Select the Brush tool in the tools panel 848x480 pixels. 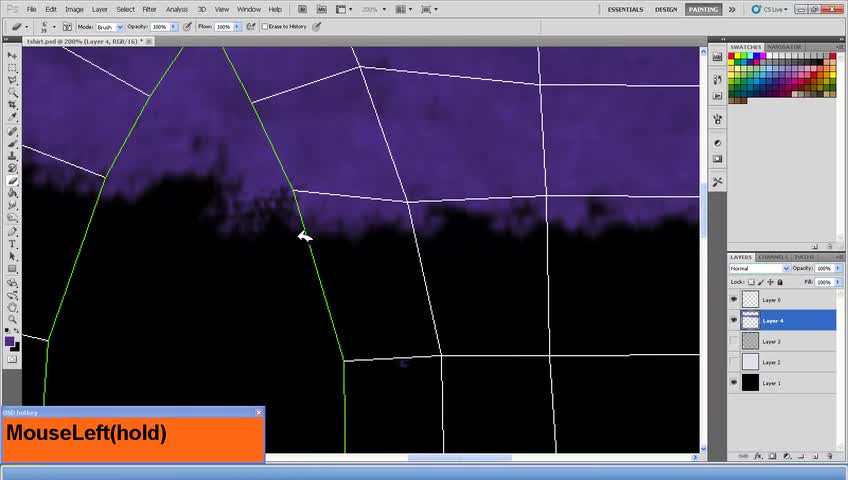coord(12,144)
